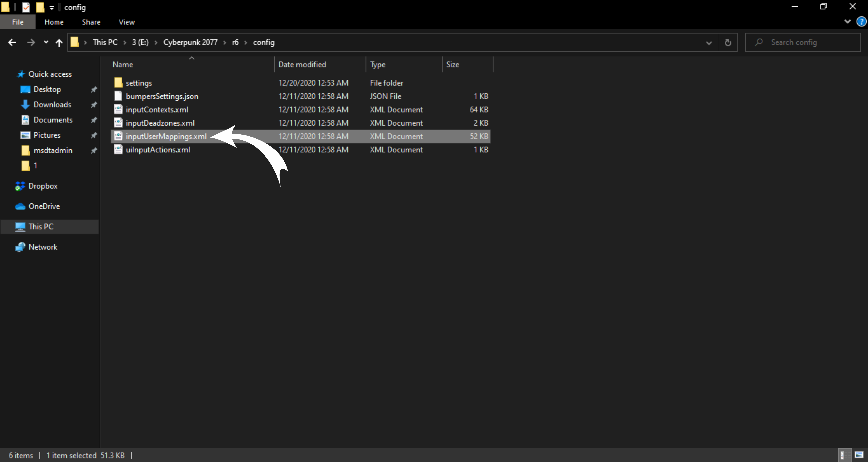Click the Properties icon in title bar
The width and height of the screenshot is (868, 462).
pyautogui.click(x=26, y=7)
